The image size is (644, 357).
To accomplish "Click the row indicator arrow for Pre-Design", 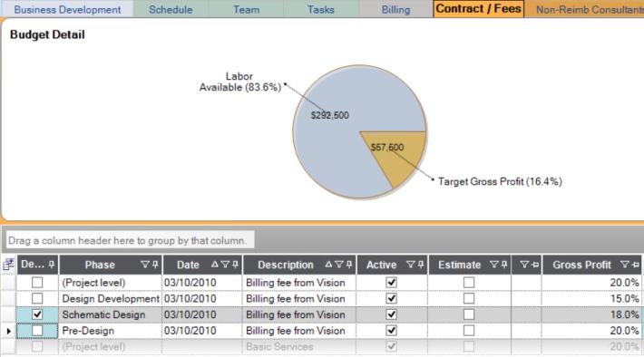I will pyautogui.click(x=9, y=331).
